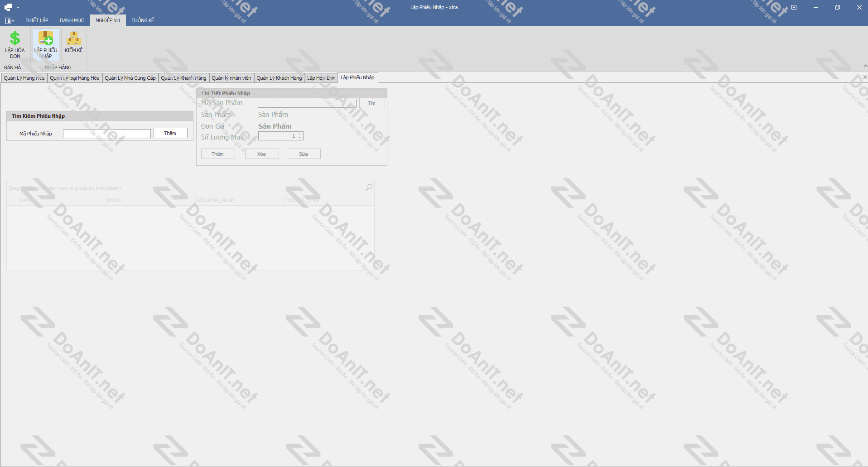The image size is (868, 467).
Task: Open the Kiểm Kê inventory boxes icon
Action: (x=73, y=43)
